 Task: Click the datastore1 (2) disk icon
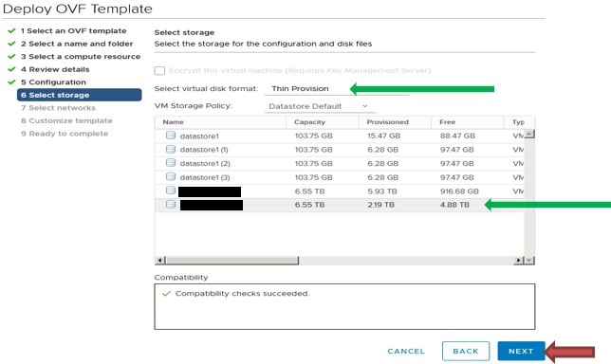click(171, 163)
